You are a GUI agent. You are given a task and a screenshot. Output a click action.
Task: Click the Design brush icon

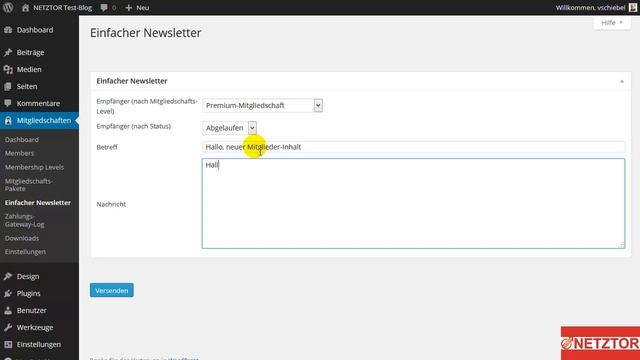8,276
